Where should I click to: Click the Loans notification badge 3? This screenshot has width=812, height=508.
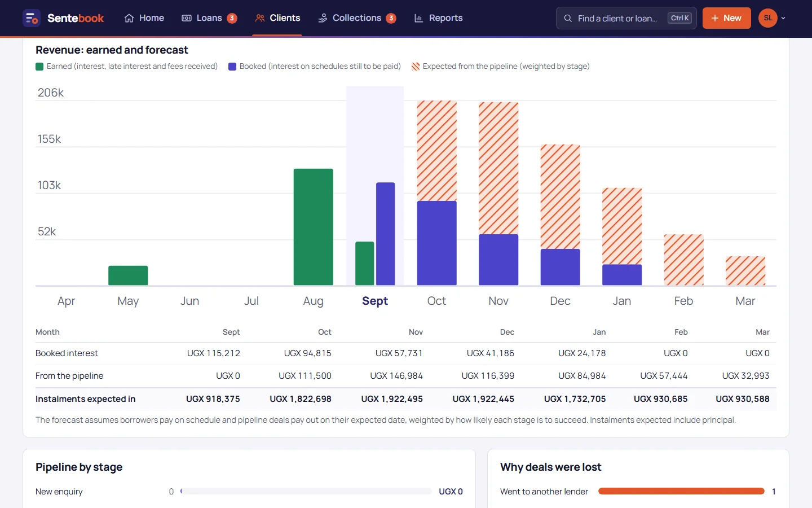[x=232, y=18]
